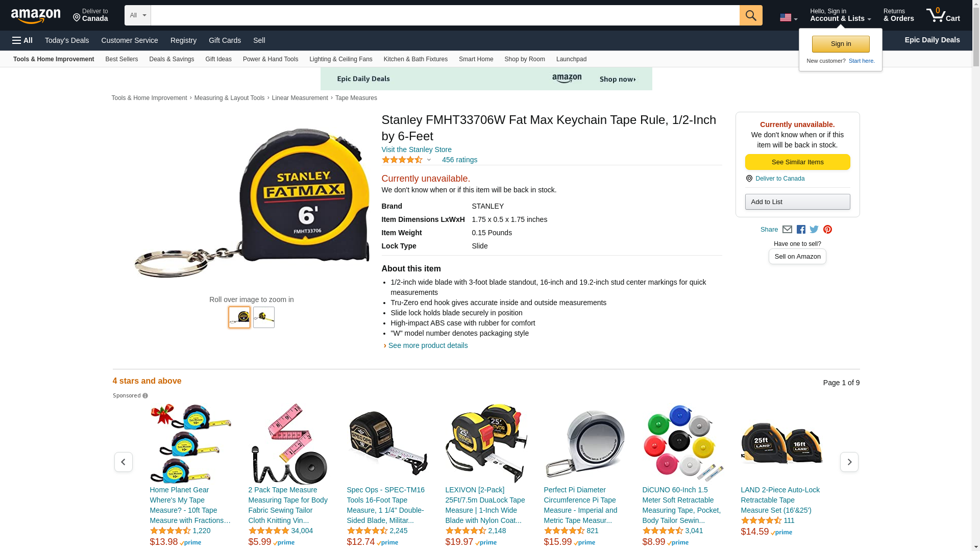This screenshot has width=980, height=551.
Task: Select the second product image thumbnail
Action: click(x=264, y=317)
